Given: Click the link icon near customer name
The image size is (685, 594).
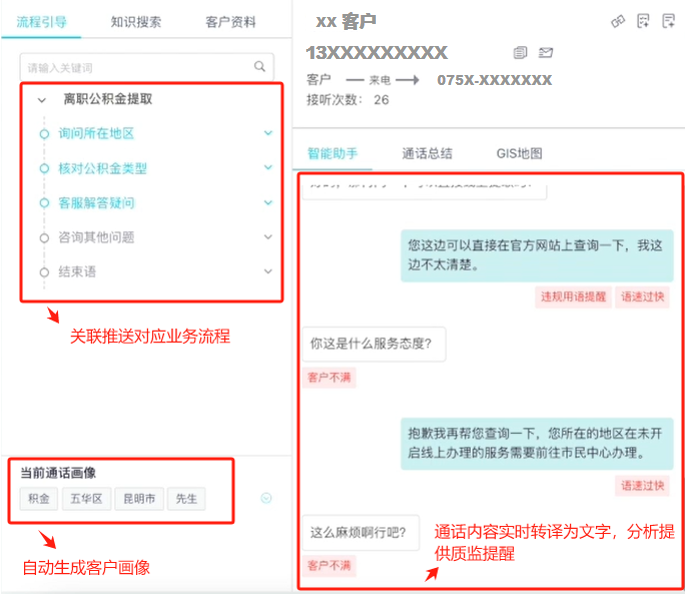Looking at the screenshot, I should tap(618, 21).
